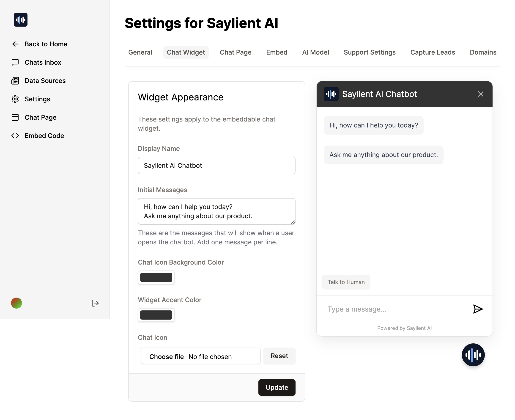The width and height of the screenshot is (515, 420).
Task: Click the Saylient AI Chatbot header title
Action: coord(380,94)
